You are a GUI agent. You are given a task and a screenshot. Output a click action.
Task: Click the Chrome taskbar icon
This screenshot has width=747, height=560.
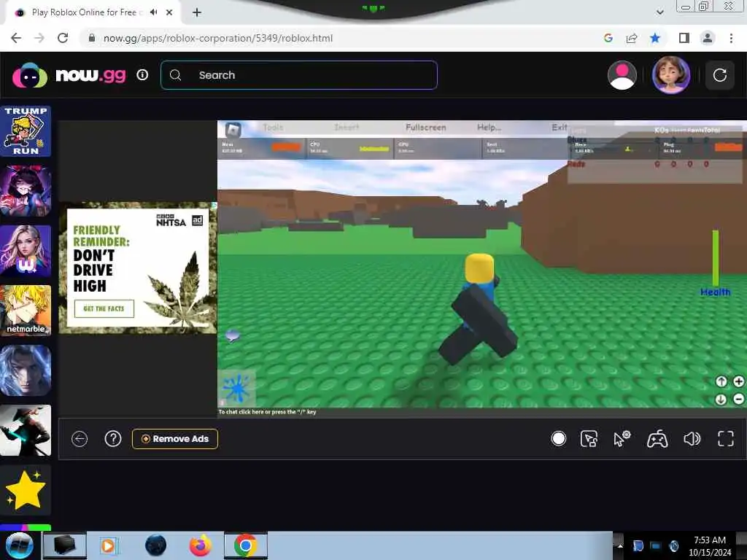tap(245, 545)
